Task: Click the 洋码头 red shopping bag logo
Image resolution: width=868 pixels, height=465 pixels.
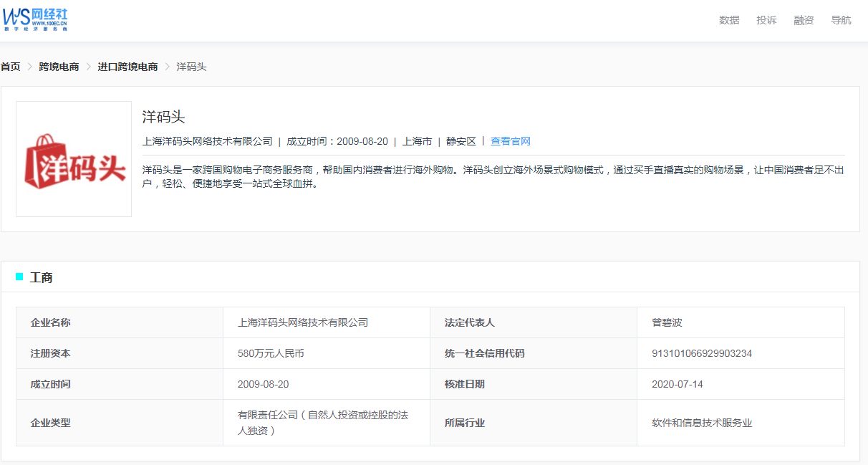Action: [74, 159]
